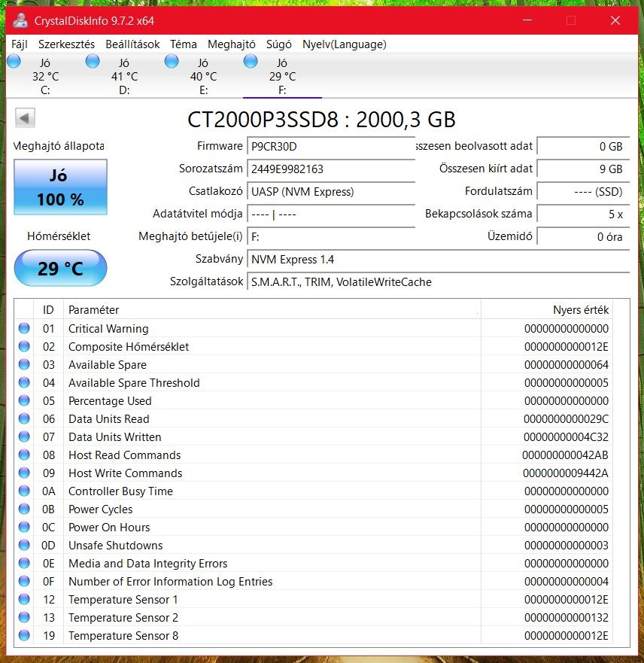Click raw value 0000000009442A
This screenshot has height=663, width=644.
coord(566,473)
